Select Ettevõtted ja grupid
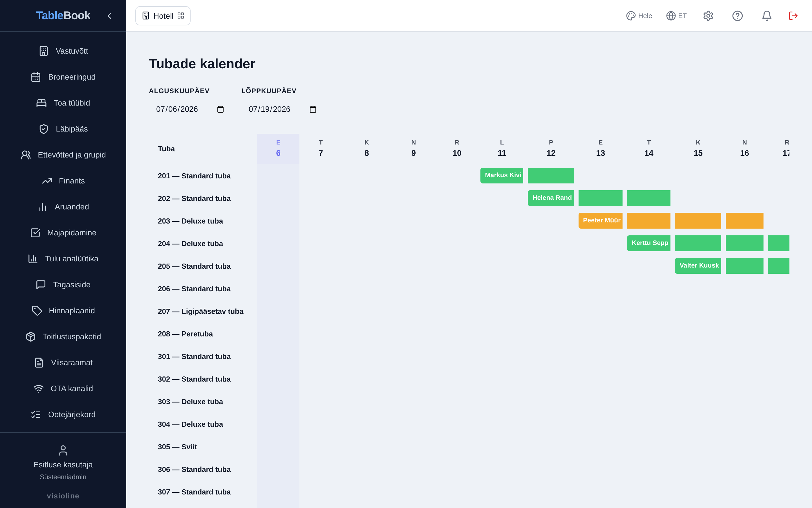 (63, 155)
